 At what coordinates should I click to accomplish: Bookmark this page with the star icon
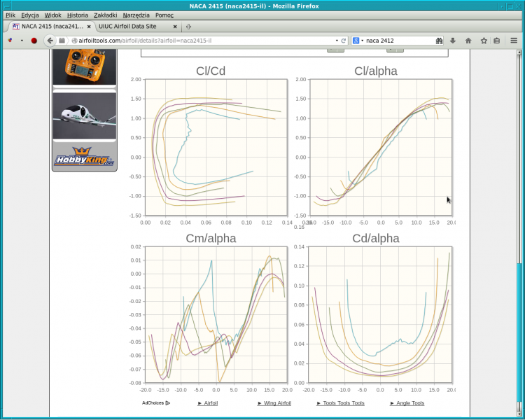click(x=484, y=41)
